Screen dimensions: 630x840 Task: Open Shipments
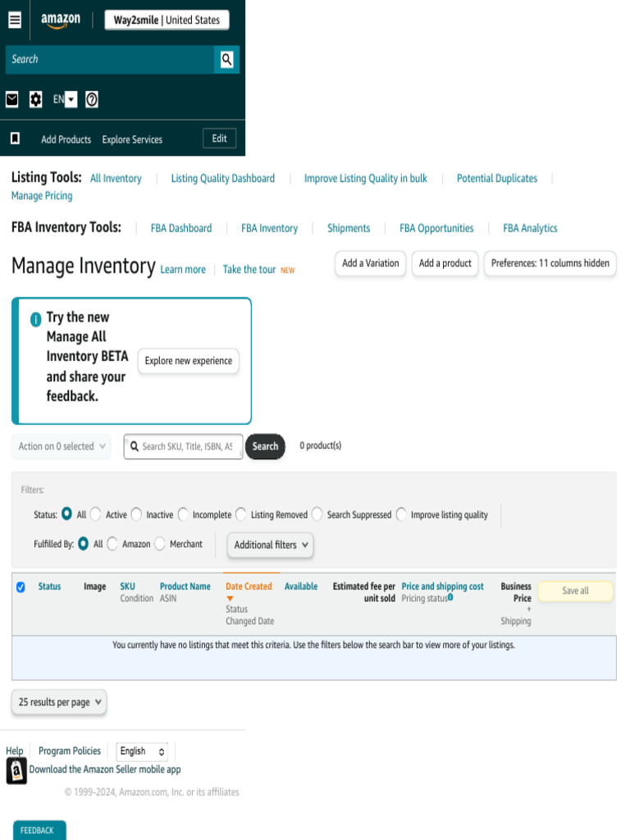pos(349,228)
